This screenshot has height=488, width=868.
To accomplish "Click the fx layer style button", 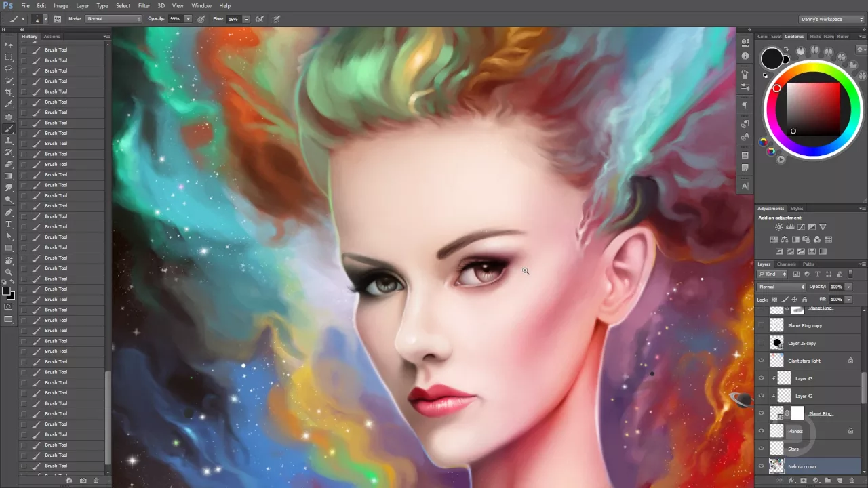I will point(791,481).
